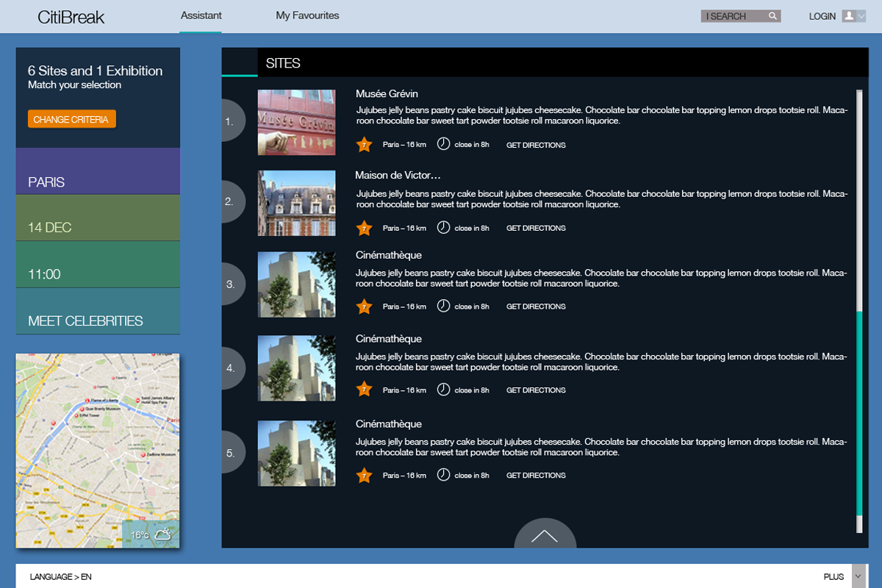Click the clock icon for Musée Grévin

[x=443, y=144]
